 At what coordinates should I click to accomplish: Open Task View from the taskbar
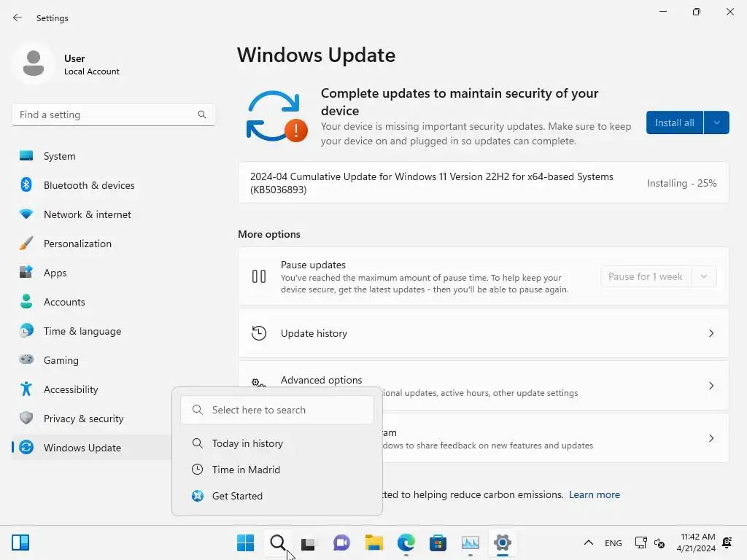pyautogui.click(x=309, y=542)
